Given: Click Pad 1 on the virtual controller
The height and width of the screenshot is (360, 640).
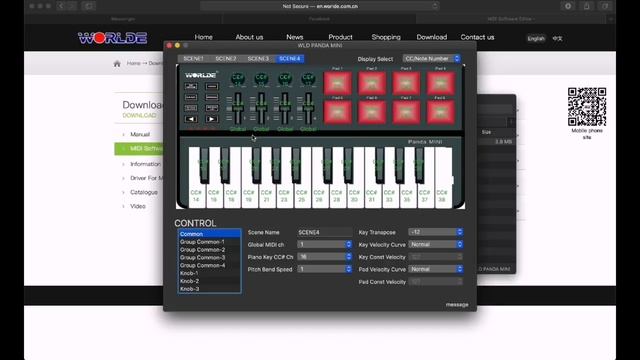Looking at the screenshot, I should pos(338,83).
